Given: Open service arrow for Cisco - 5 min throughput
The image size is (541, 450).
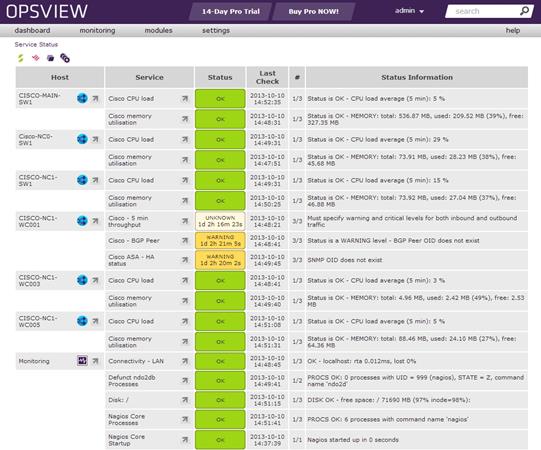Looking at the screenshot, I should [x=185, y=221].
